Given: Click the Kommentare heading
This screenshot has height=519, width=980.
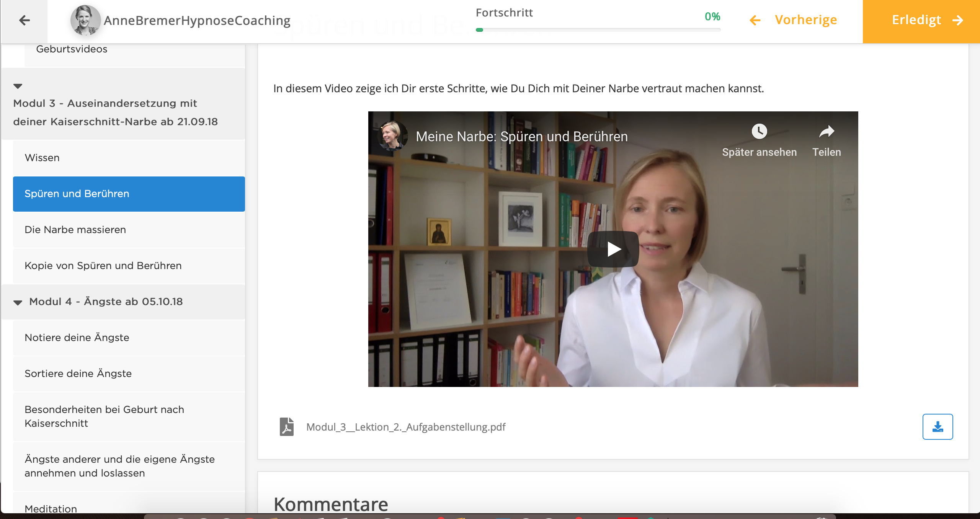Looking at the screenshot, I should (331, 504).
